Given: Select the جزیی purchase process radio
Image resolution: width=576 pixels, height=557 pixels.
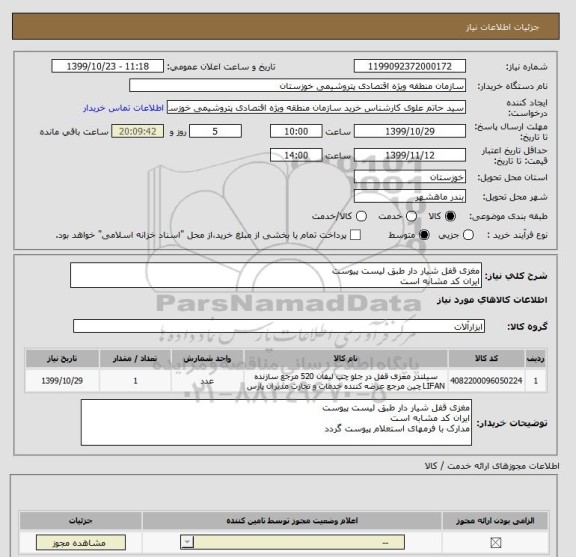Looking at the screenshot, I should click(x=468, y=235).
